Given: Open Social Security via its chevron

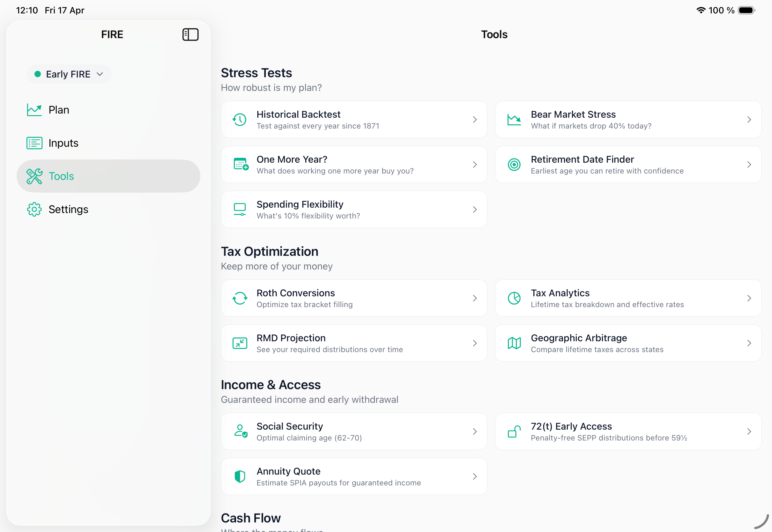Looking at the screenshot, I should pos(475,431).
